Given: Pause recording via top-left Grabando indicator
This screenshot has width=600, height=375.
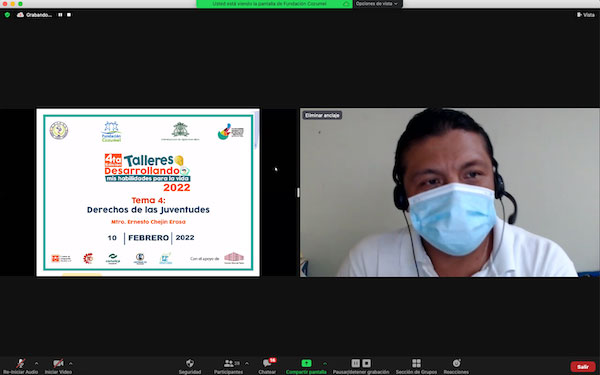Looking at the screenshot, I should (x=60, y=15).
